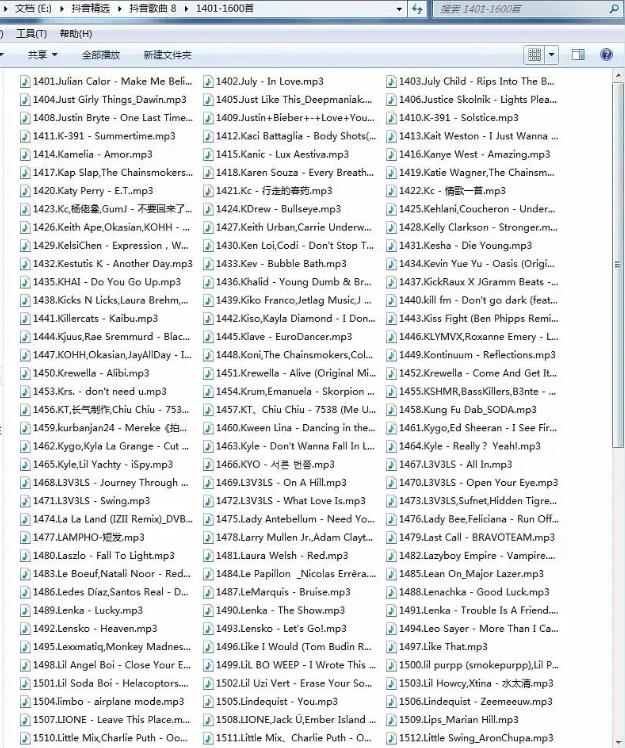Select file 1414.Kamelia - Amor.mp3

tap(86, 155)
